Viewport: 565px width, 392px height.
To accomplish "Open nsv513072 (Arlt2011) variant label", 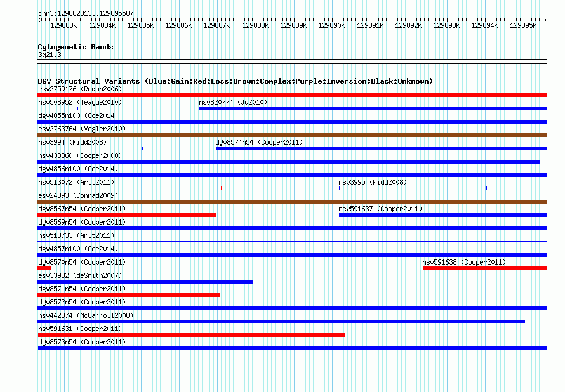I will (76, 182).
